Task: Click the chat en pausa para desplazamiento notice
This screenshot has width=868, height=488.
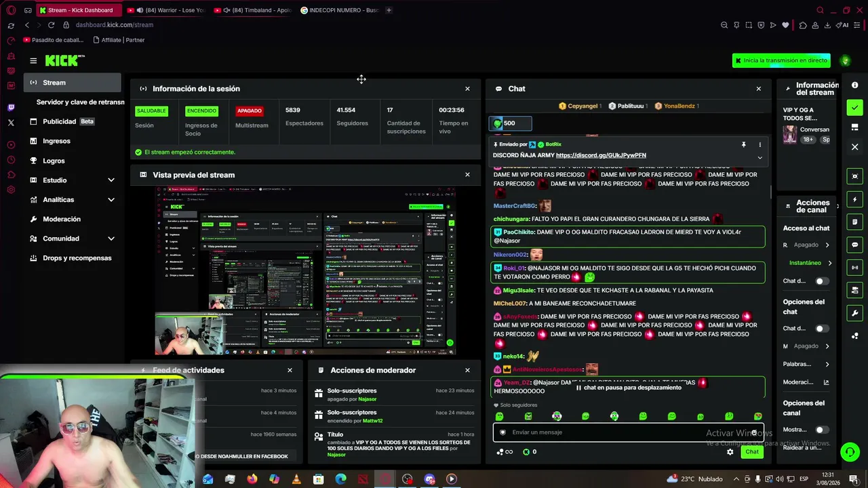Action: 629,388
